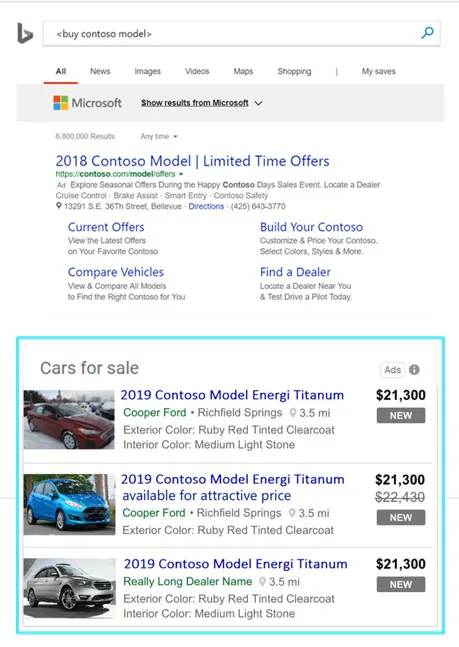Screen dimensions: 459x647
Task: Switch to the Images tab
Action: pyautogui.click(x=147, y=71)
